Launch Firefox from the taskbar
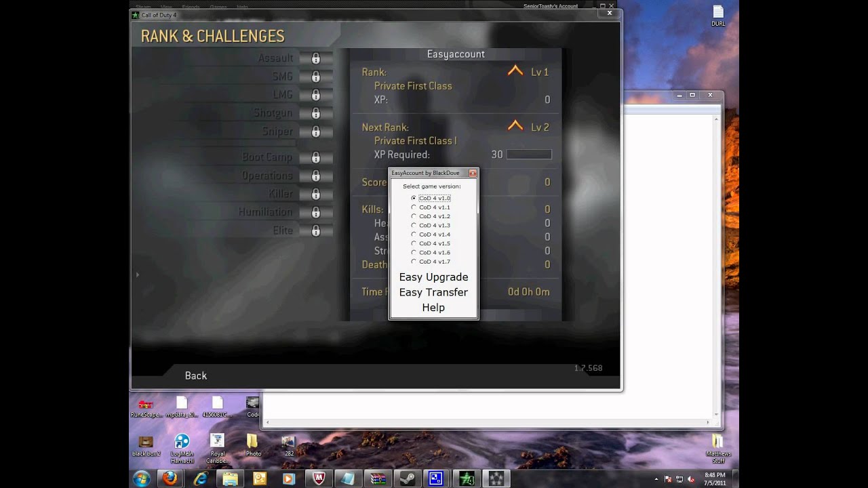Image resolution: width=868 pixels, height=488 pixels. 170,479
